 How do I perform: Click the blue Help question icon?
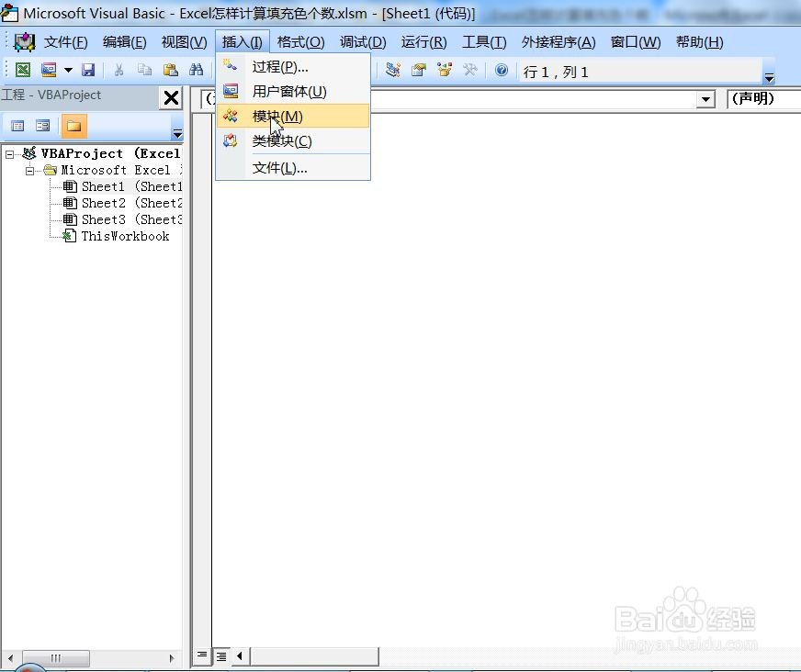coord(502,70)
